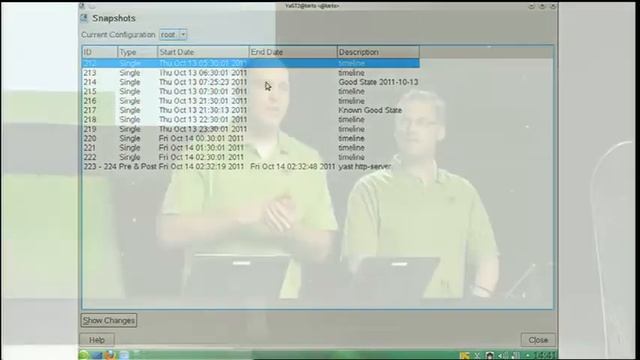Open the window menu icon in the YaST2 title bar
Viewport: 640px width, 360px height.
point(82,6)
